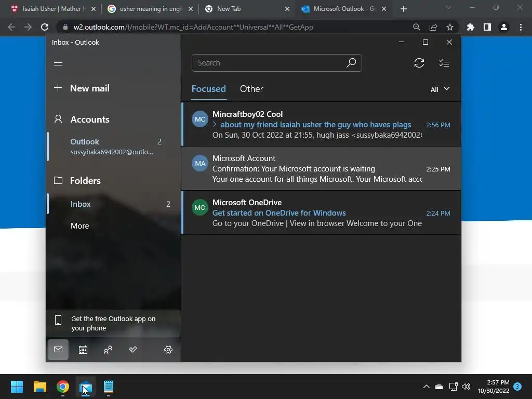Screen dimensions: 532x399
Task: Open the Windows Start menu
Action: (x=17, y=387)
